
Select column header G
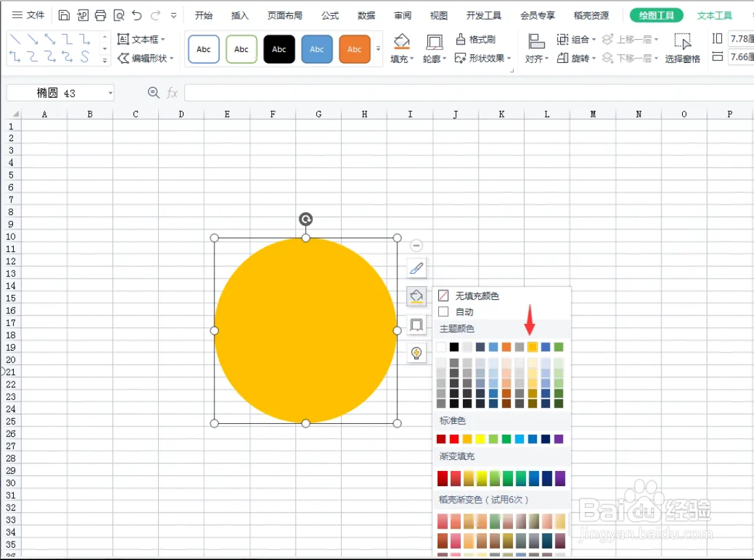pyautogui.click(x=318, y=114)
